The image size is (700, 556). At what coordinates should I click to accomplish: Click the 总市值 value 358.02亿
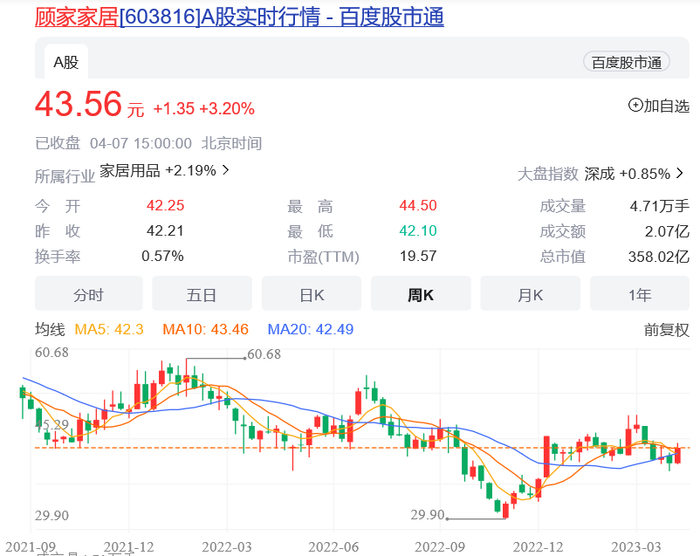click(x=659, y=257)
